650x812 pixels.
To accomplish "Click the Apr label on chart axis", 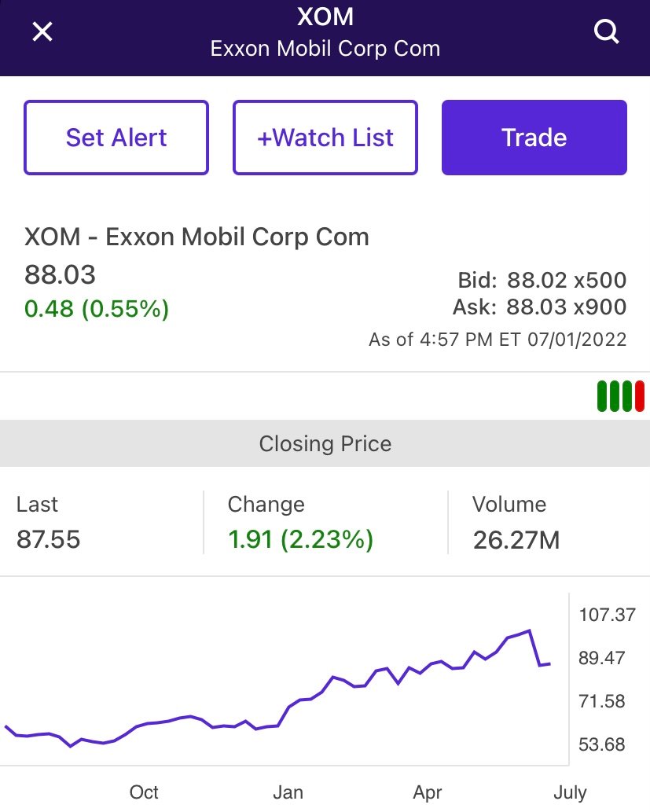I will pos(428,792).
